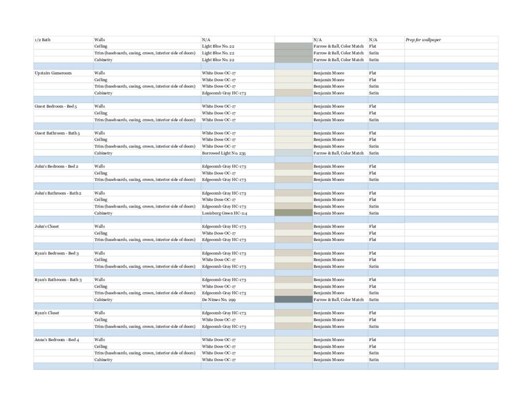
Task: Select the 'John's Closet' room cell
Action: coord(63,226)
